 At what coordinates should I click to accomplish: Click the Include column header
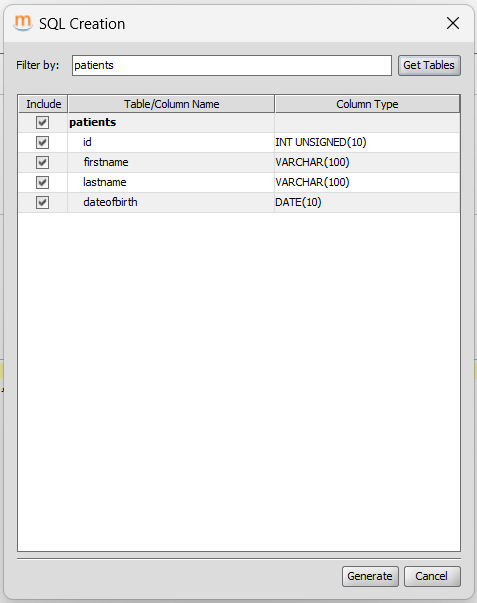click(43, 104)
